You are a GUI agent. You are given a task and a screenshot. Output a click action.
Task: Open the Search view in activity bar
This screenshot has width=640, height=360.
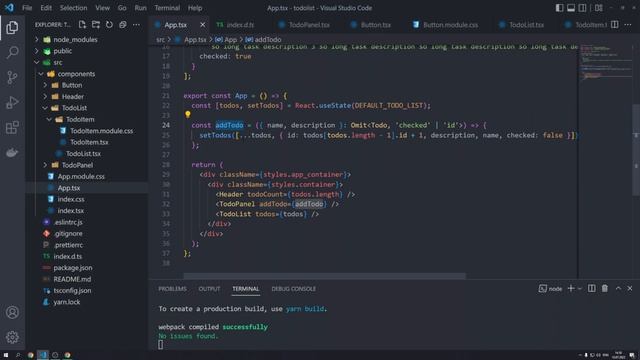click(x=12, y=52)
